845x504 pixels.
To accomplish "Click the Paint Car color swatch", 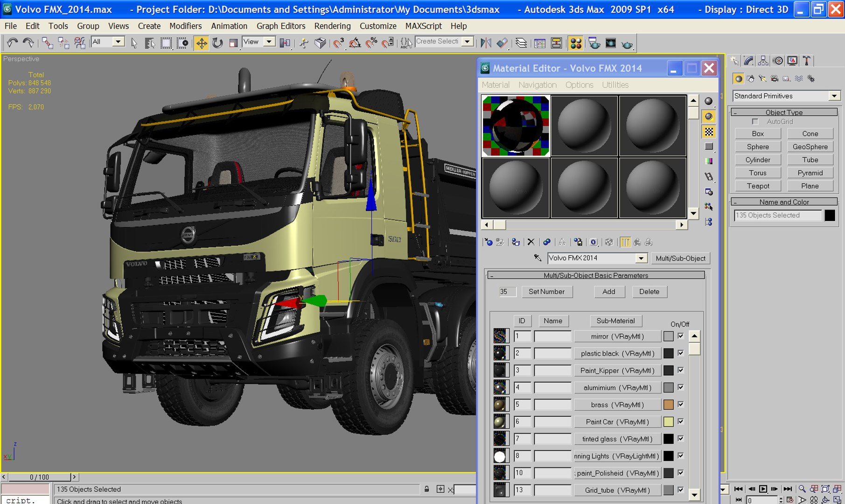I will [668, 422].
